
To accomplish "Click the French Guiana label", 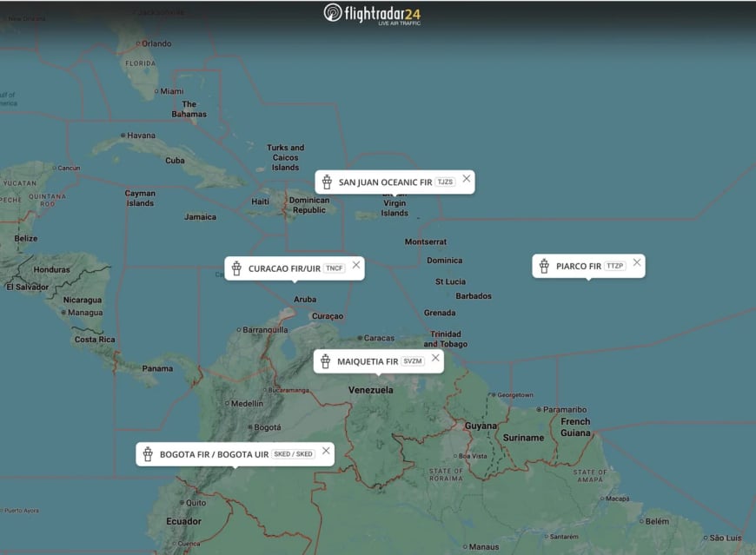I will click(x=575, y=426).
